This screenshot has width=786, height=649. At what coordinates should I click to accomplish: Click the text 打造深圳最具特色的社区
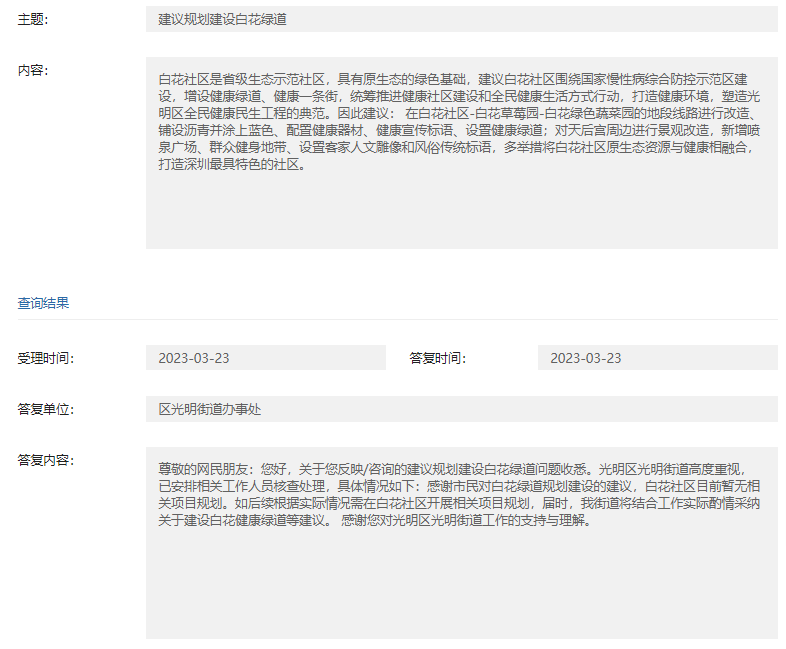tap(230, 165)
